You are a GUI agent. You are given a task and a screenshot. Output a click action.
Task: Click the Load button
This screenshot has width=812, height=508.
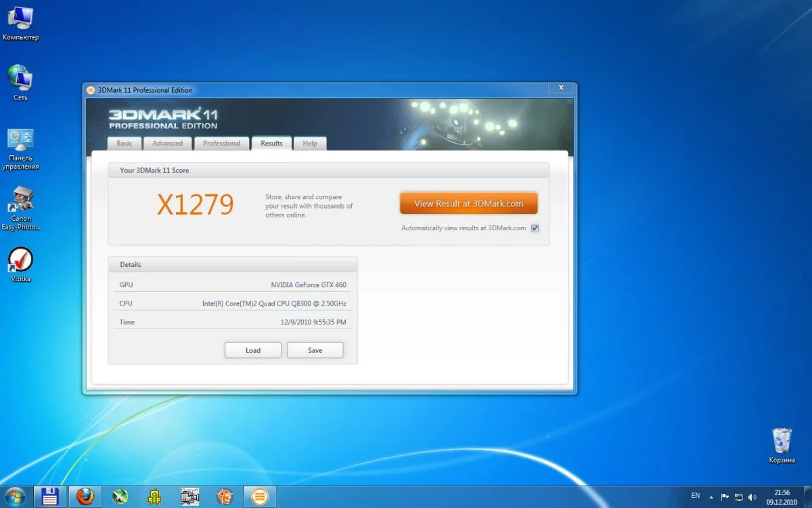pos(253,350)
